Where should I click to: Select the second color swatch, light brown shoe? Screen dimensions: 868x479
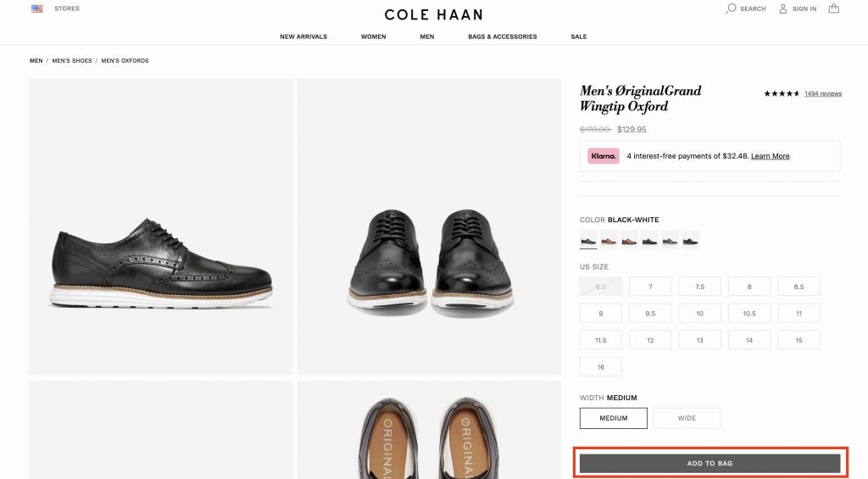(x=609, y=240)
